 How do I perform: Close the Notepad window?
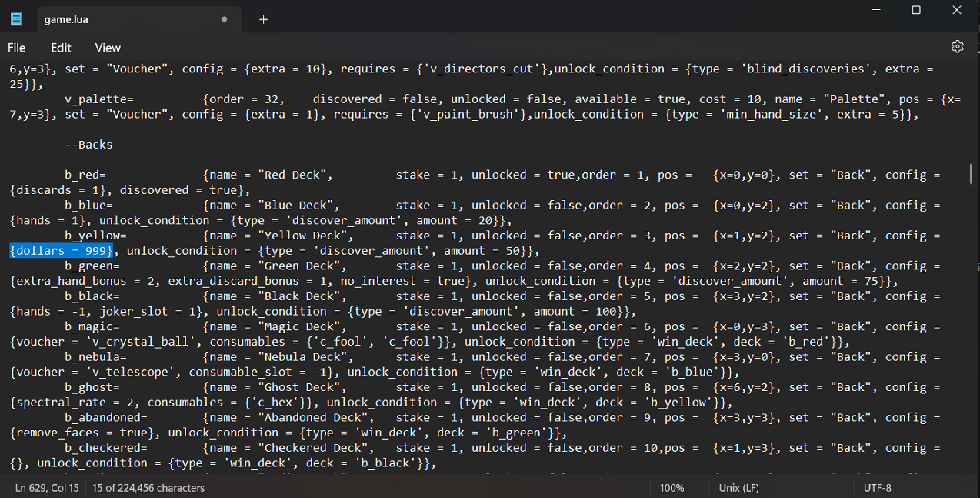956,10
